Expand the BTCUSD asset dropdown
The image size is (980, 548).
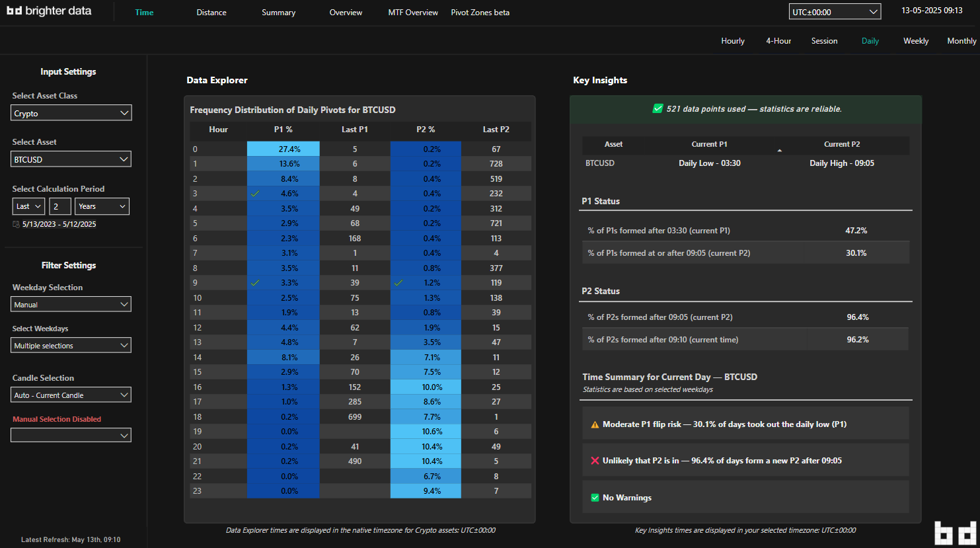click(x=71, y=159)
